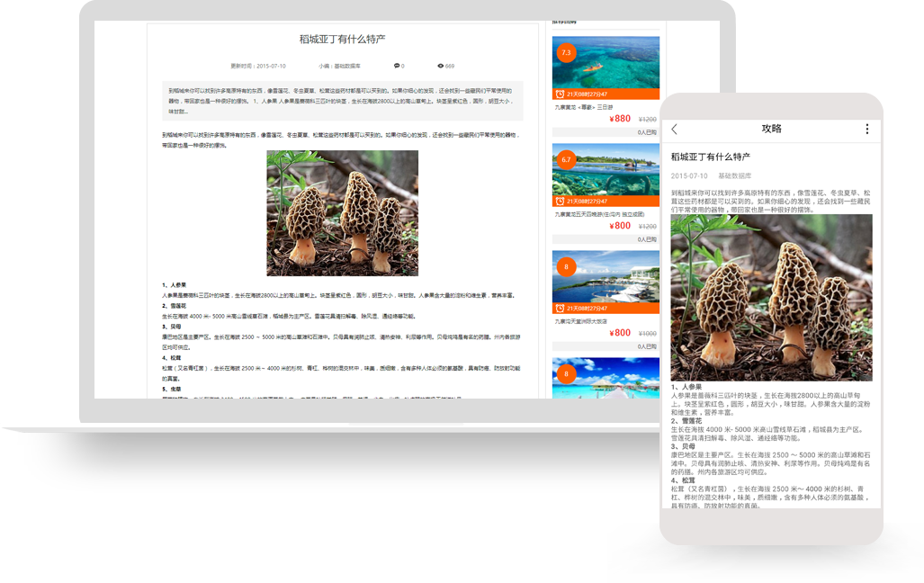Click the comment bubble icon under the article title
The image size is (924, 583).
click(397, 66)
